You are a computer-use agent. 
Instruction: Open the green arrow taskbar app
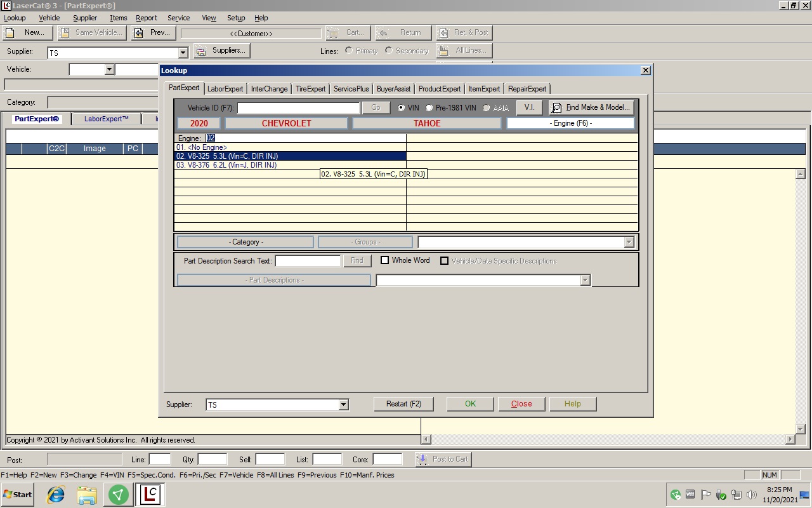click(118, 495)
